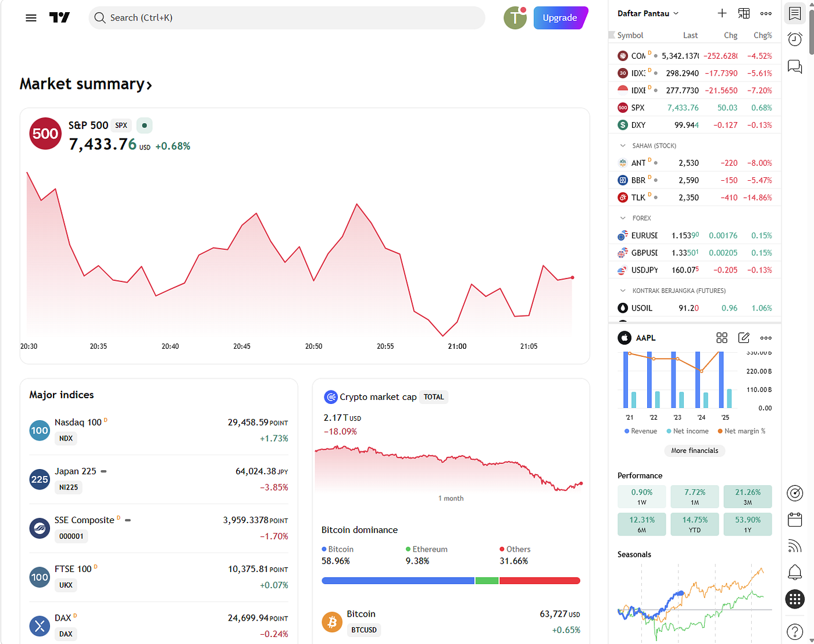Open the Daftar Pantau watchlist dropdown
Image resolution: width=814 pixels, height=644 pixels.
coord(648,13)
